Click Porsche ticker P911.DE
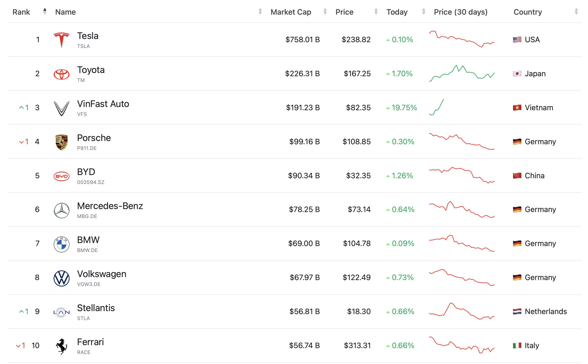Viewport: 588px width, 364px height. 87,148
